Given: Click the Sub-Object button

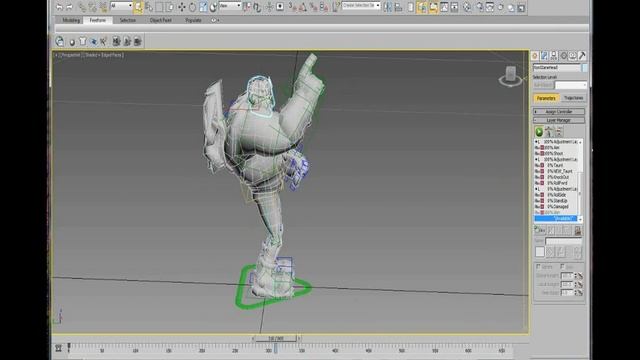Looking at the screenshot, I should pos(543,85).
